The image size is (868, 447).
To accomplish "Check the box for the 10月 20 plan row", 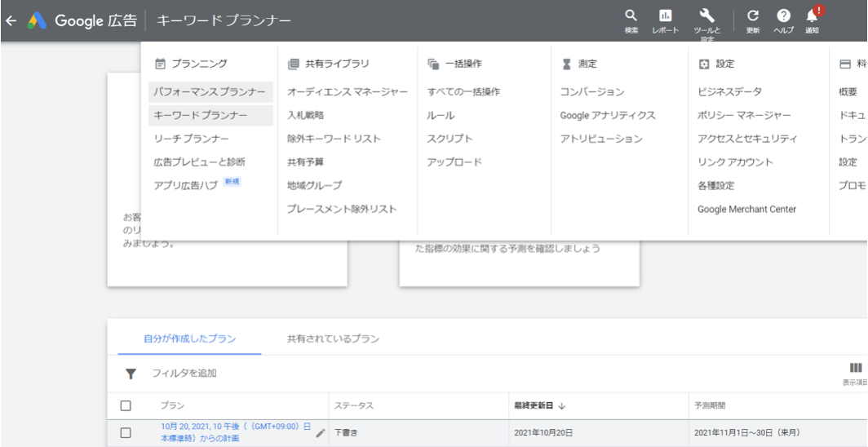I will [x=126, y=432].
